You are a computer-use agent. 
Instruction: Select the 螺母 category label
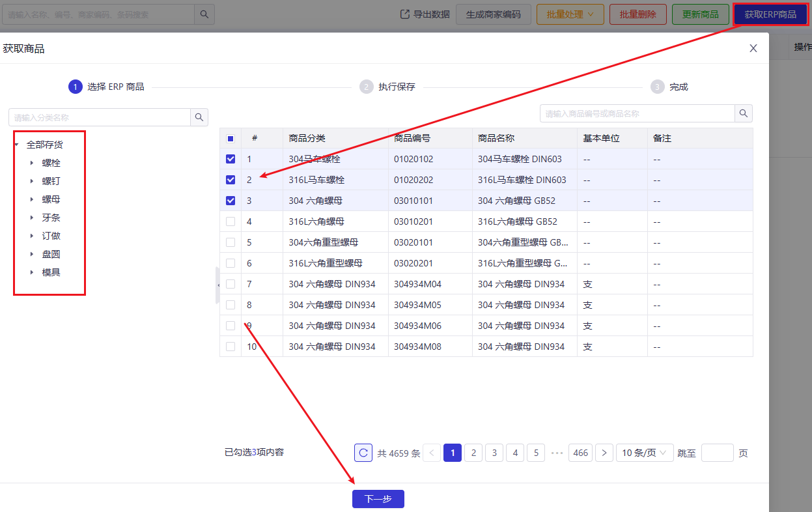51,199
